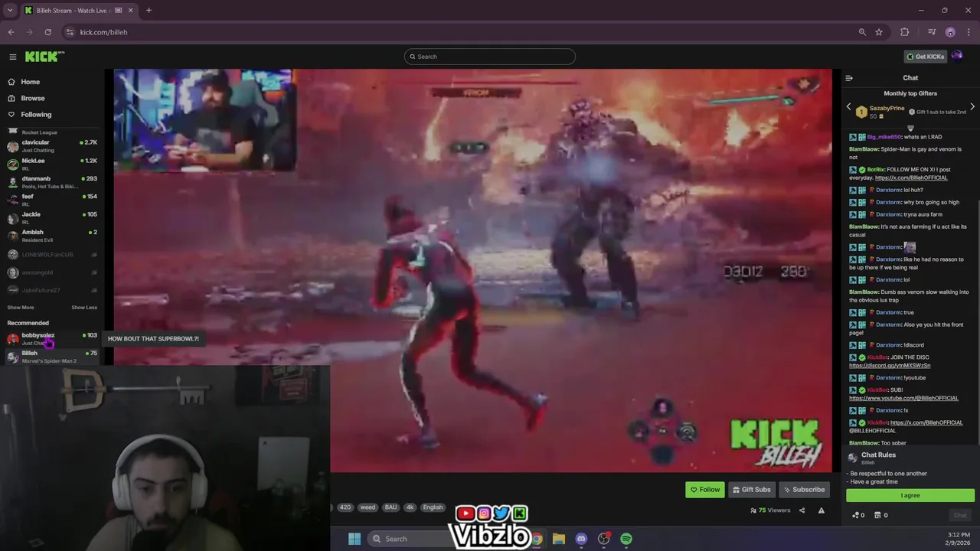
Task: Subscribe to the channel
Action: point(804,490)
